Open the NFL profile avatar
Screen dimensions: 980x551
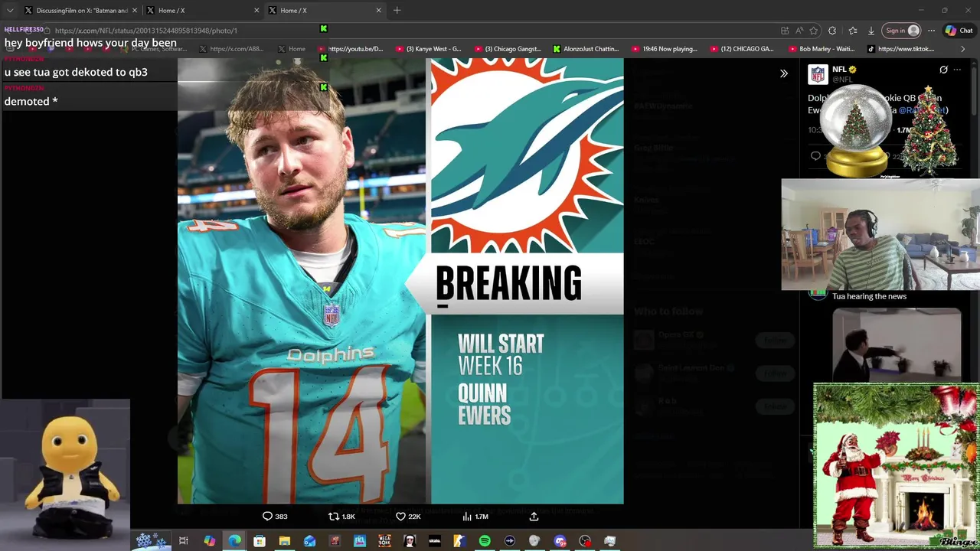[818, 74]
